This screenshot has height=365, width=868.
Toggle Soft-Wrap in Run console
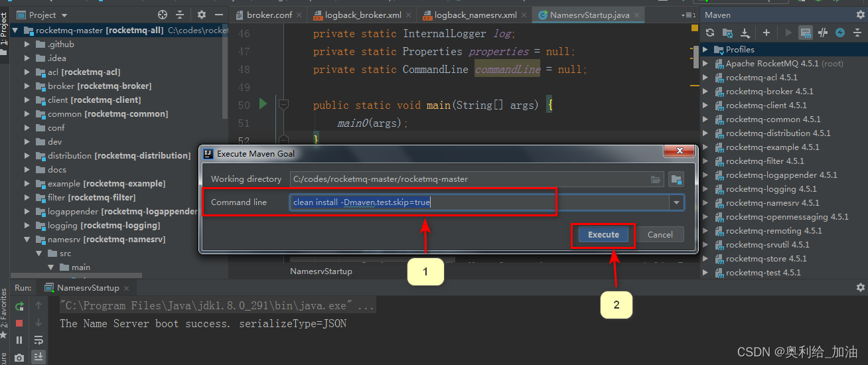coord(38,340)
